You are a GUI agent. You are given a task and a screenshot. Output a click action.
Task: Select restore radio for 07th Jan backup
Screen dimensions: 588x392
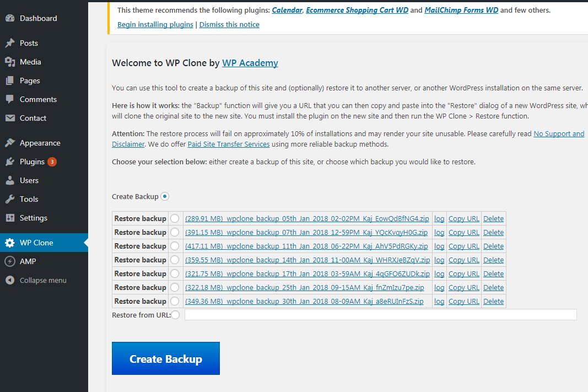[174, 232]
